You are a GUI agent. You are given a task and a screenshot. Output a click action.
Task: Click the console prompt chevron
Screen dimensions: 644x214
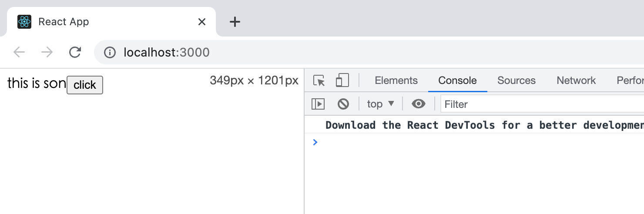coord(315,142)
